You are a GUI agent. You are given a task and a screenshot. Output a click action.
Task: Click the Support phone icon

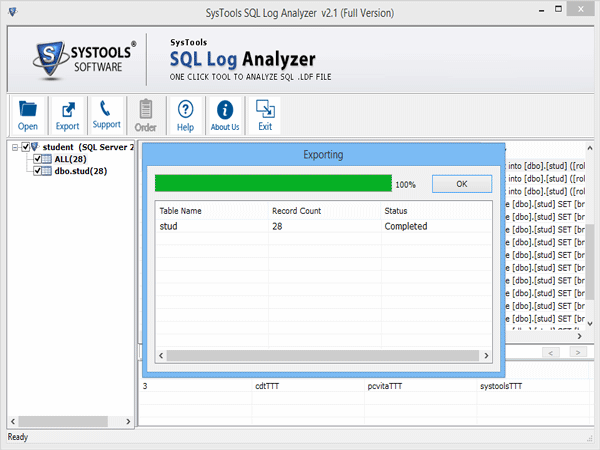[106, 116]
